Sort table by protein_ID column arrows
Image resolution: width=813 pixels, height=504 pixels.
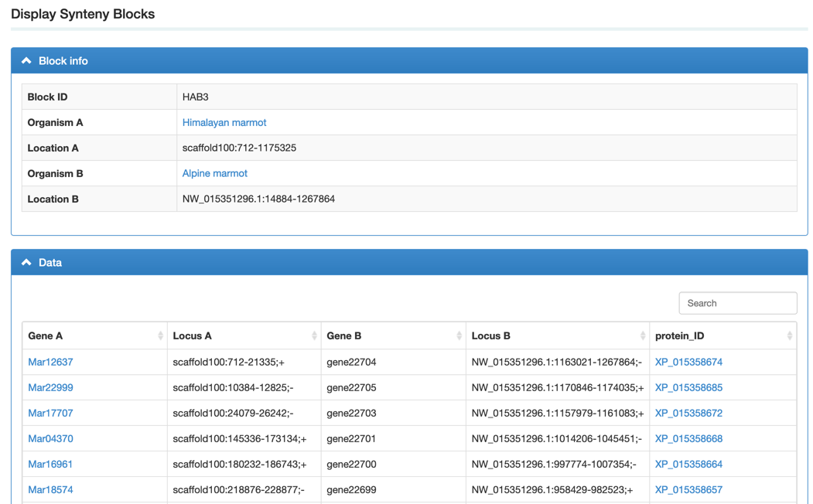pyautogui.click(x=789, y=335)
